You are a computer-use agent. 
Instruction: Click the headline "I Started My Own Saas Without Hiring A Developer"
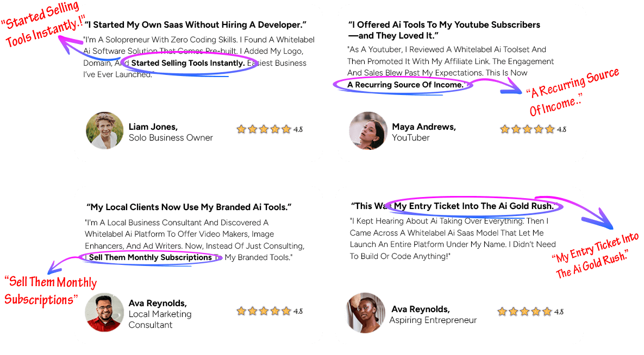[196, 24]
